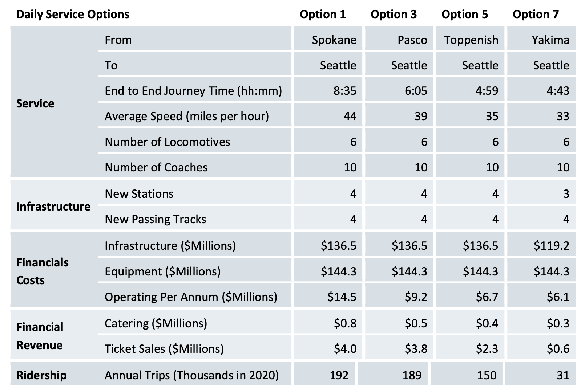Select the Toppenish origin cell
The width and height of the screenshot is (585, 392).
pos(471,40)
